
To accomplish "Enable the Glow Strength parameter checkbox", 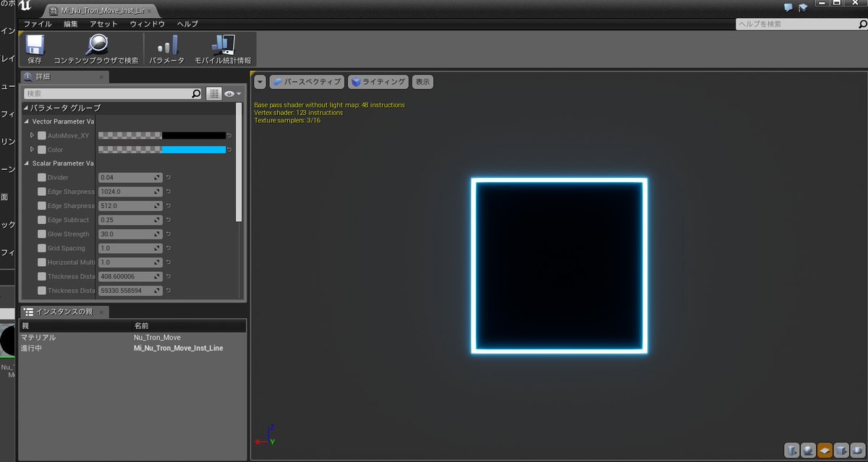I will tap(42, 234).
